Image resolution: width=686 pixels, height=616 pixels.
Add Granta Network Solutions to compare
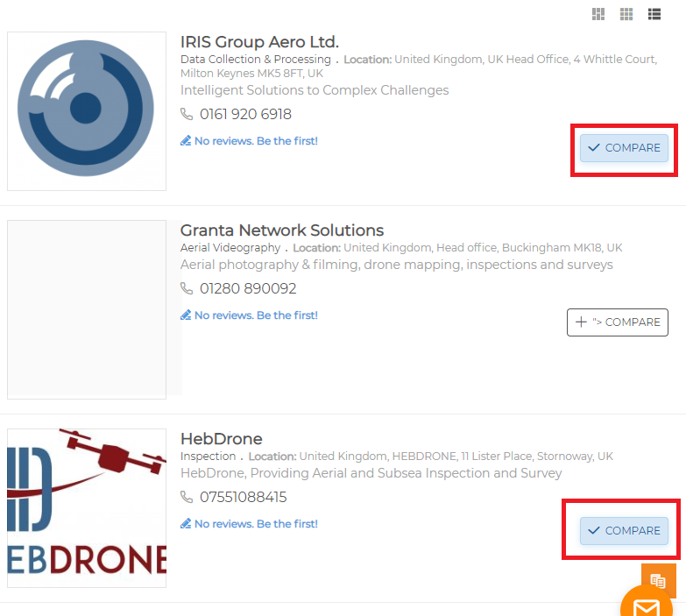618,322
